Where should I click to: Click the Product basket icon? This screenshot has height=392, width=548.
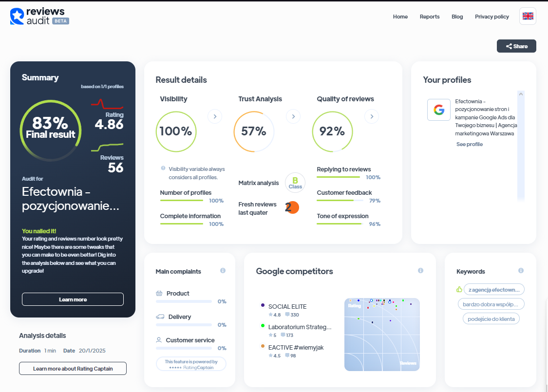point(159,293)
